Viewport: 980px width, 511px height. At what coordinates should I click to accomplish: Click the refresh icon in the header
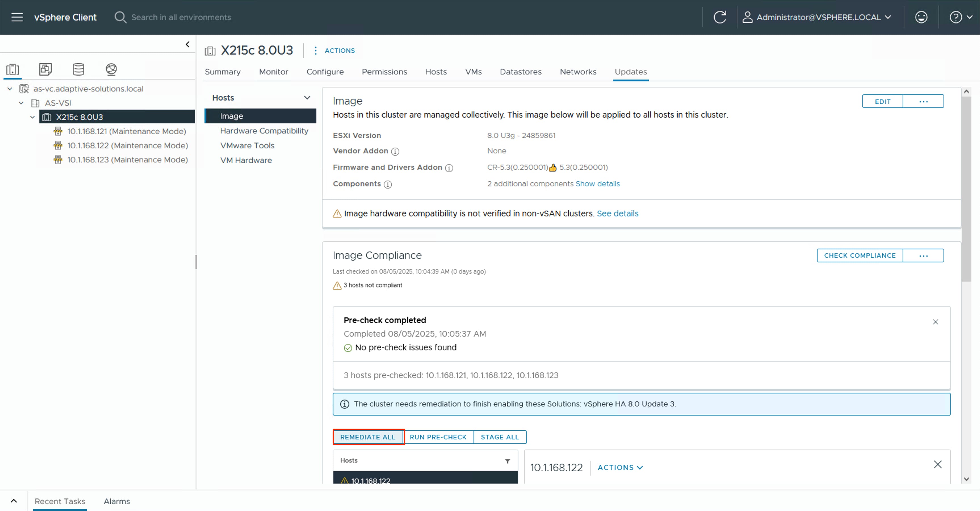[x=720, y=17]
